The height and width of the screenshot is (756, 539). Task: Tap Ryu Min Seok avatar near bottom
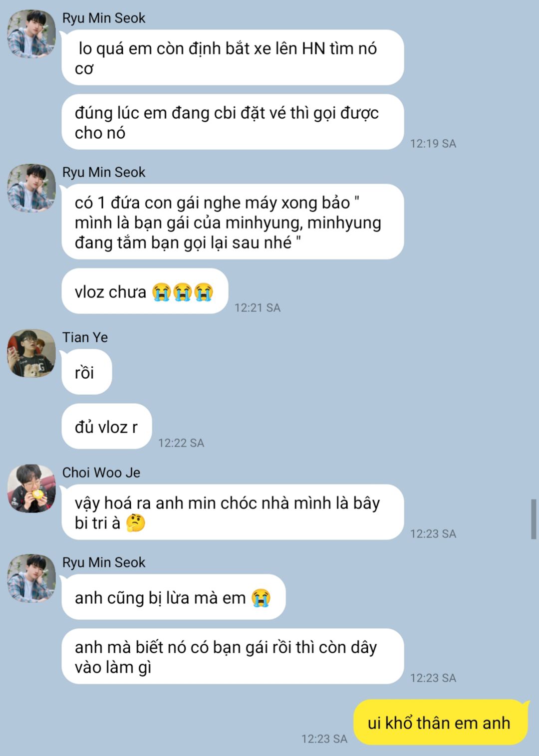tap(31, 578)
